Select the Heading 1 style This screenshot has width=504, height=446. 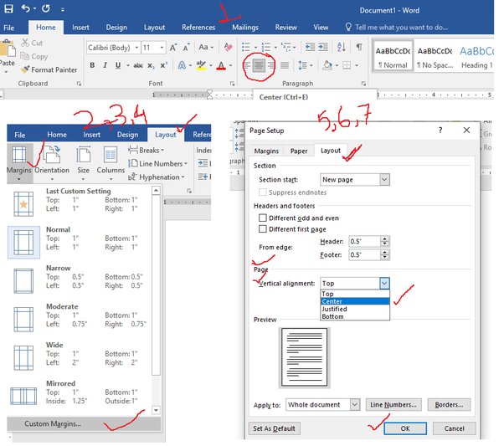click(476, 57)
